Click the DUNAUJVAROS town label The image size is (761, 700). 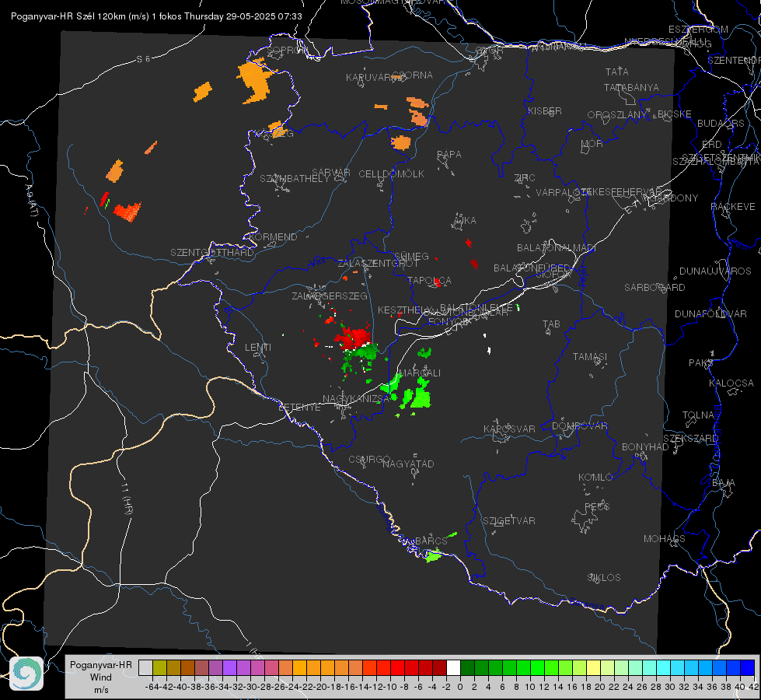click(715, 271)
